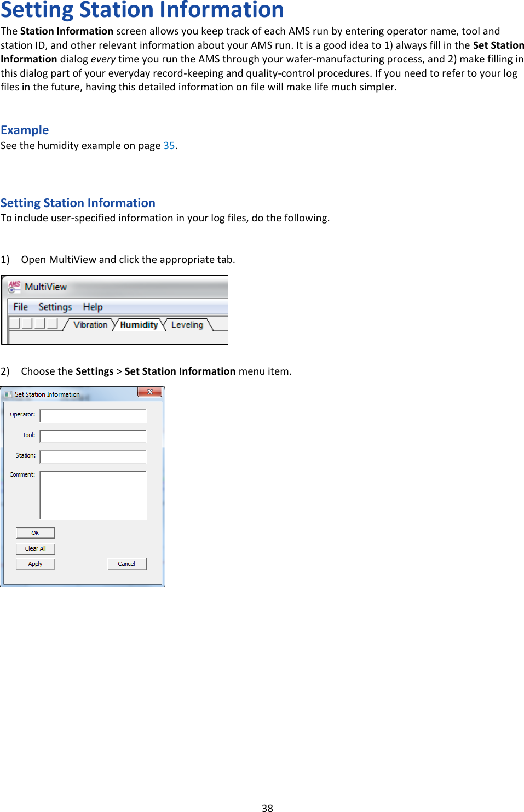This screenshot has height=812, width=524.
Task: Open the Help menu in MultiView
Action: pyautogui.click(x=93, y=307)
